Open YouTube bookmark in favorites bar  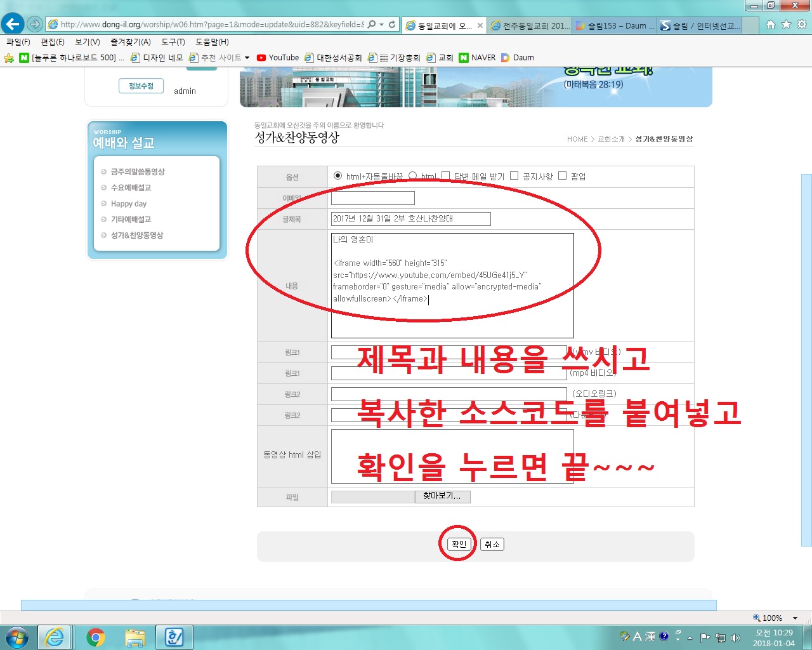click(x=277, y=58)
